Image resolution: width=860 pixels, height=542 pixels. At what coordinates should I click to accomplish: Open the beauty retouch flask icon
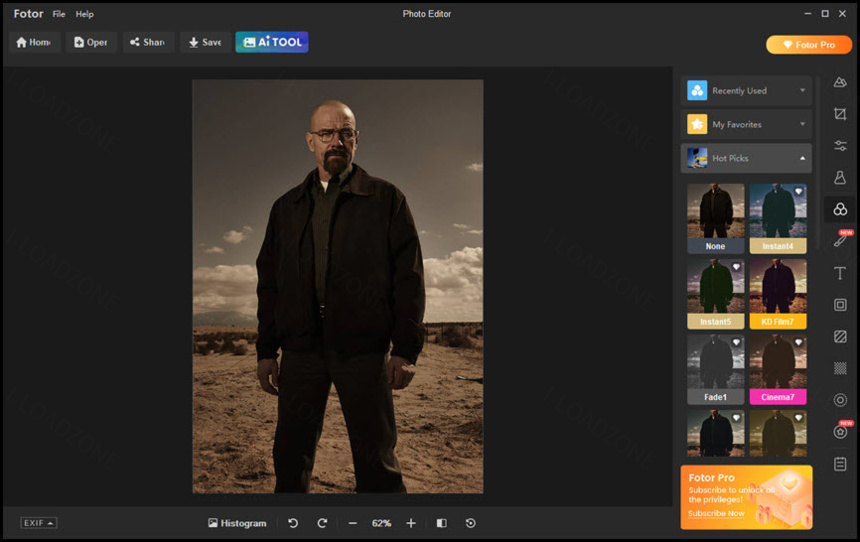coord(840,177)
